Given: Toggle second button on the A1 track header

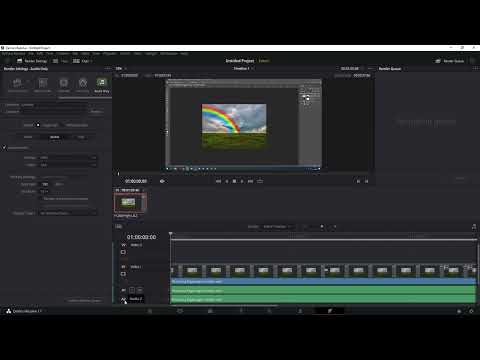Looking at the screenshot, I should click(x=140, y=290).
